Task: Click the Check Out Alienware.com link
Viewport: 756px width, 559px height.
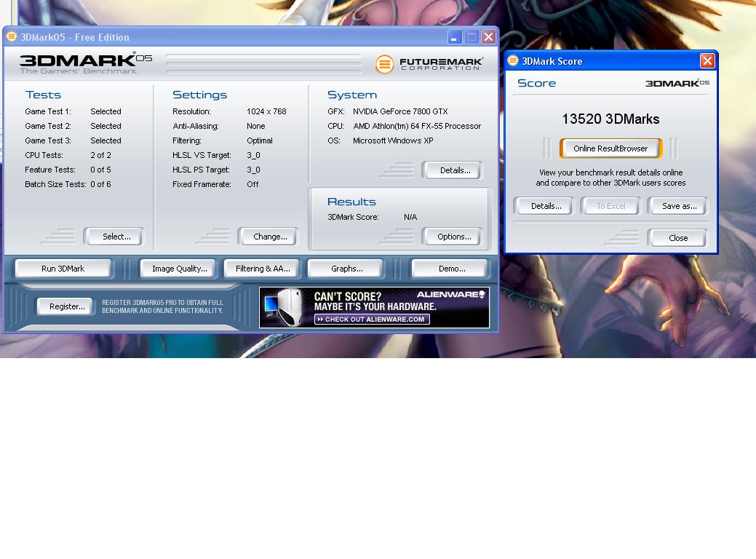Action: (372, 320)
